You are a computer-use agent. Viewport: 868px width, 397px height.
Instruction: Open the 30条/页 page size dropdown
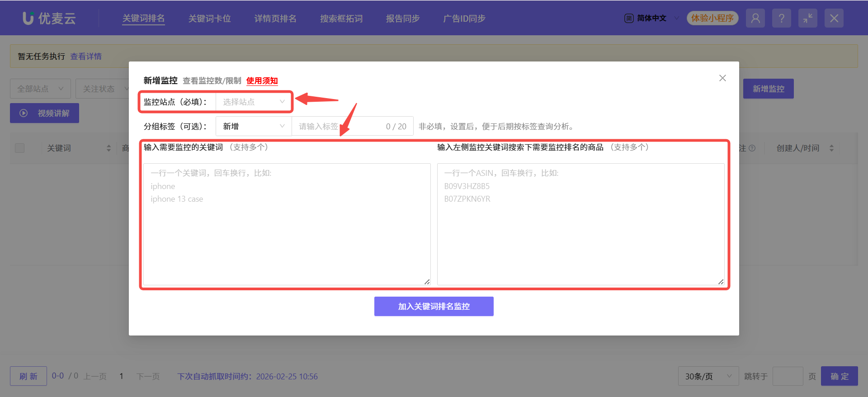[x=708, y=376]
